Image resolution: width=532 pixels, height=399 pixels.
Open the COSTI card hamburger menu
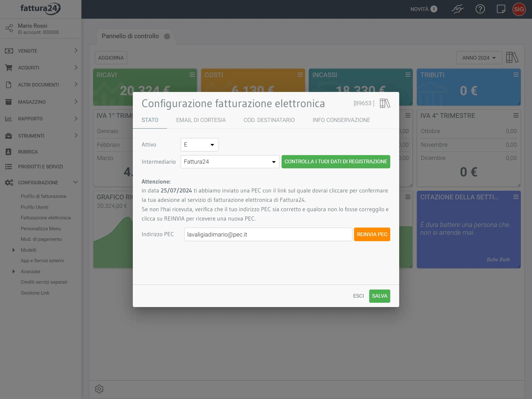(x=300, y=75)
